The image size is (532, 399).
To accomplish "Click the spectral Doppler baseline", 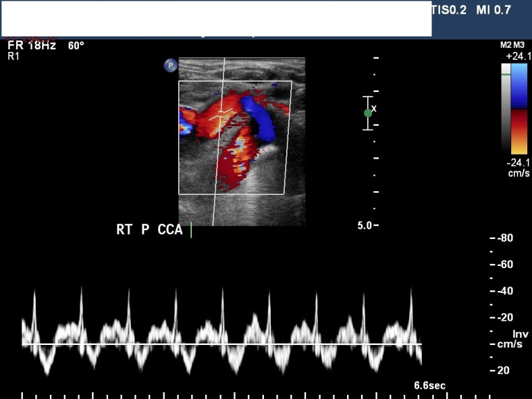I will 221,345.
